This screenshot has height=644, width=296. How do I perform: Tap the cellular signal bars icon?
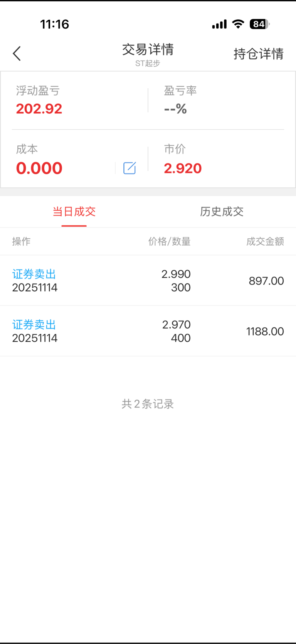point(219,25)
